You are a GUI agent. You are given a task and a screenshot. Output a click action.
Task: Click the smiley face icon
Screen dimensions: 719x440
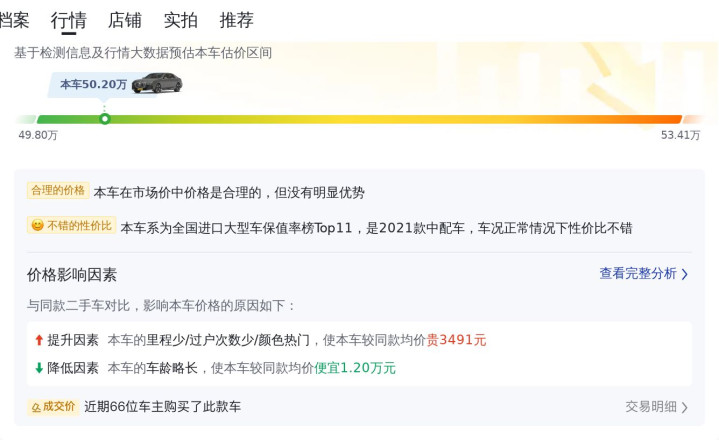[37, 225]
